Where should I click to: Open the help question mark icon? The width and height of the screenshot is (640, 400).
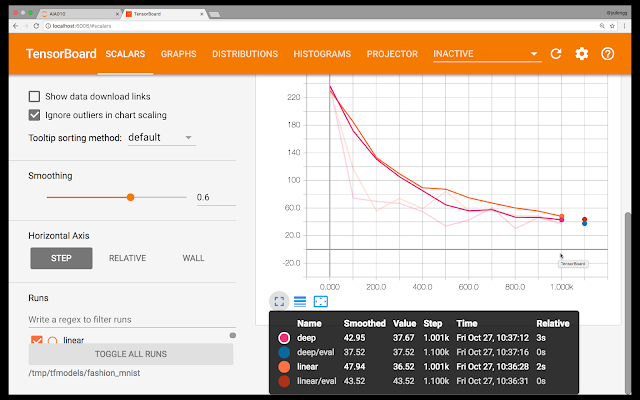pos(607,54)
